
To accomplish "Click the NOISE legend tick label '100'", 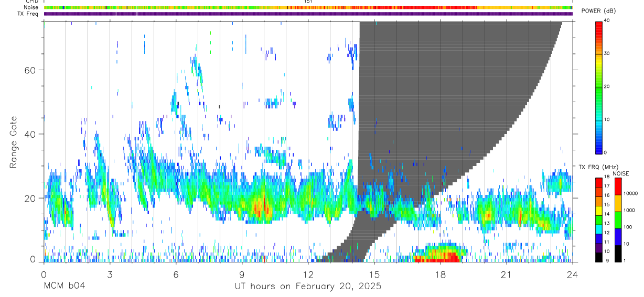I will (628, 227).
